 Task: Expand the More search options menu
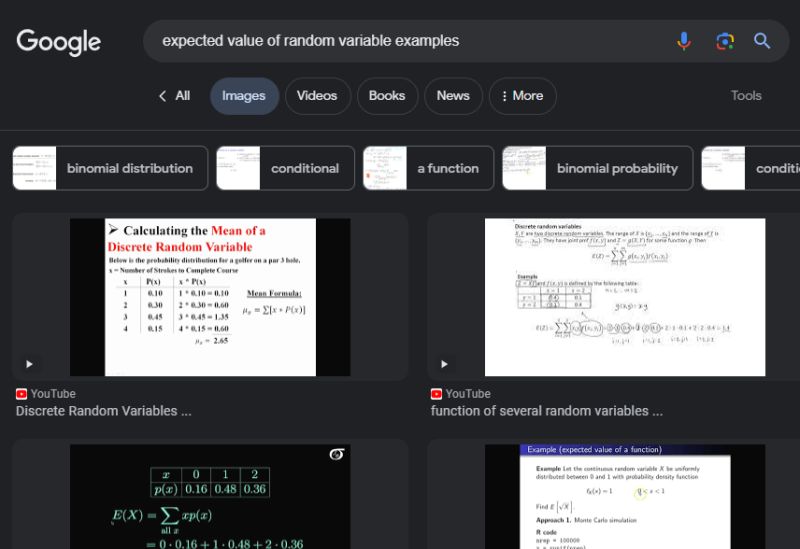click(522, 96)
